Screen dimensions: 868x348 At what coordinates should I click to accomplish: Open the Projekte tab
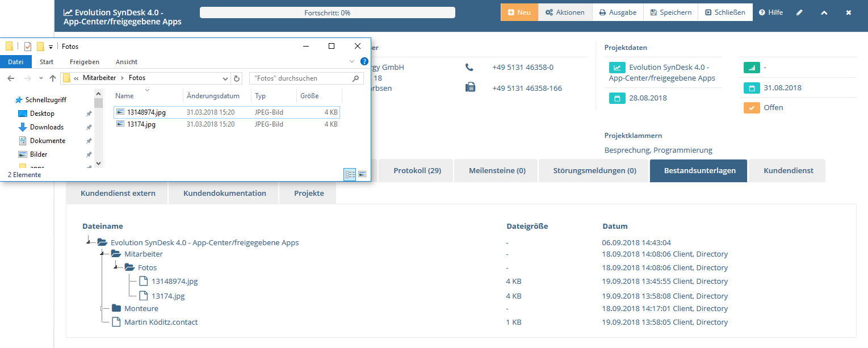click(309, 193)
